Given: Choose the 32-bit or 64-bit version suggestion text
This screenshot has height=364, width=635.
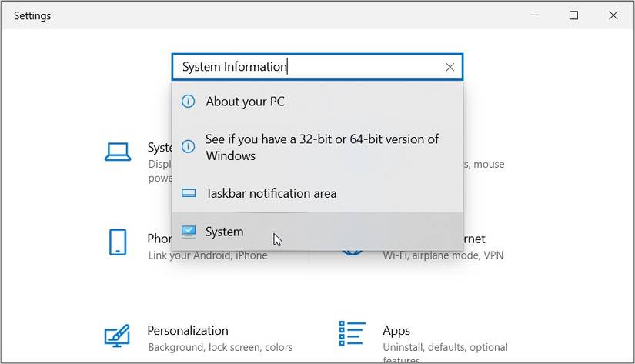Looking at the screenshot, I should pos(322,147).
